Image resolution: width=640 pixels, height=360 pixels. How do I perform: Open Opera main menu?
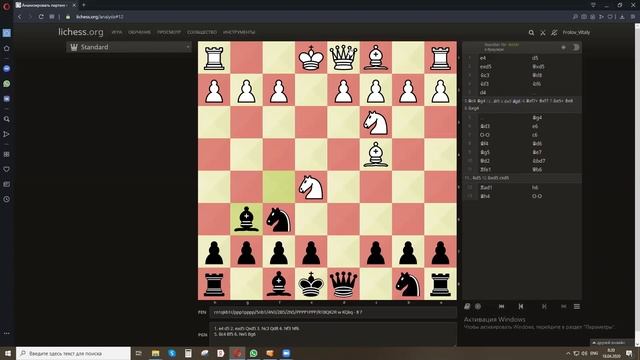click(x=6, y=6)
